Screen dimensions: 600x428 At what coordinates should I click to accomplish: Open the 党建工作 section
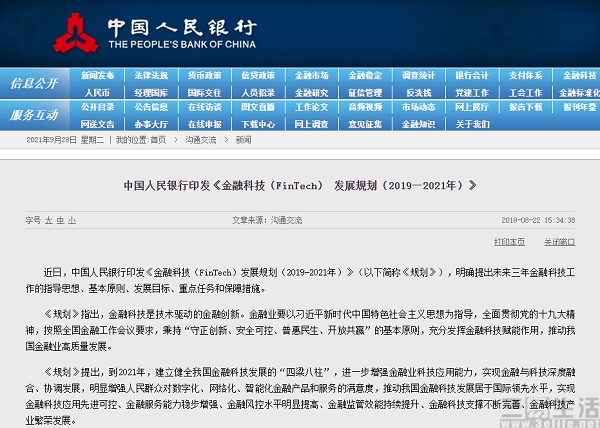pyautogui.click(x=472, y=93)
